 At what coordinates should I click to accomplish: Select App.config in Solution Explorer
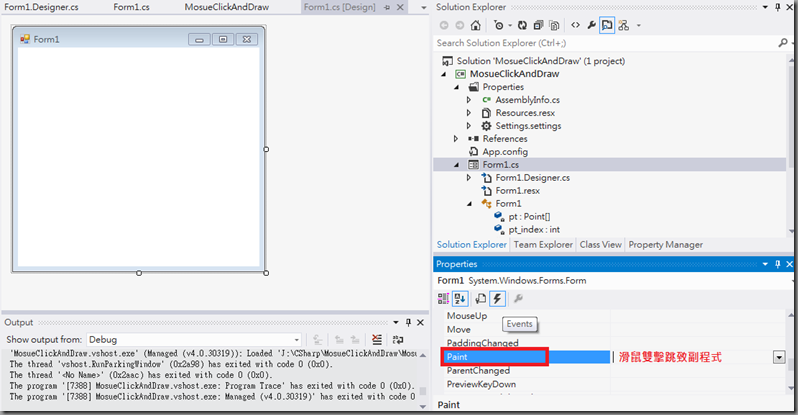pyautogui.click(x=505, y=152)
